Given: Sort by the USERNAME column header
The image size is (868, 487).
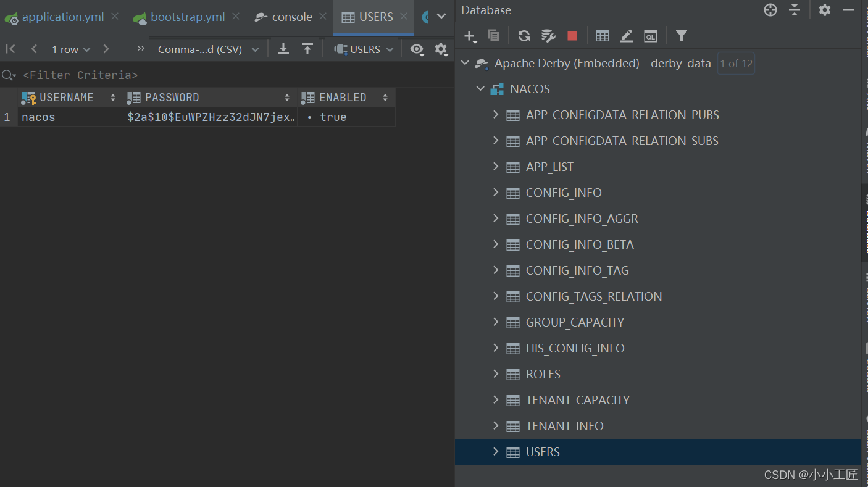Looking at the screenshot, I should pos(67,98).
